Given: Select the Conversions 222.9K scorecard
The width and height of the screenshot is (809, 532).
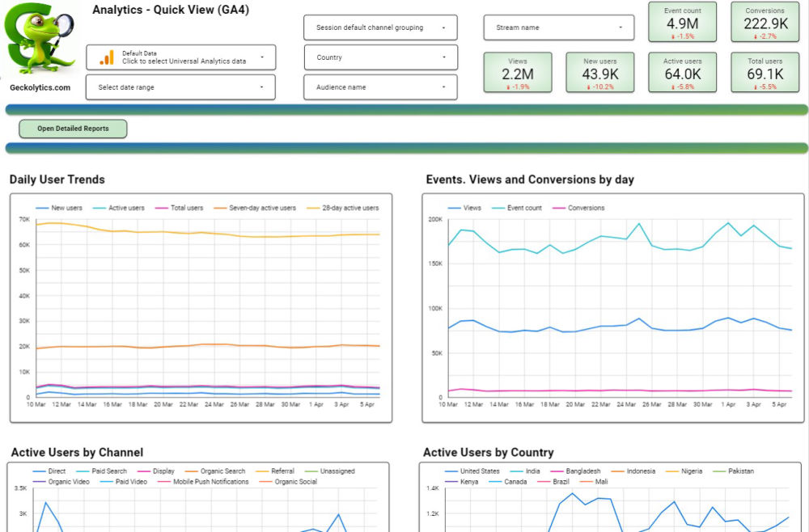Looking at the screenshot, I should pyautogui.click(x=765, y=22).
